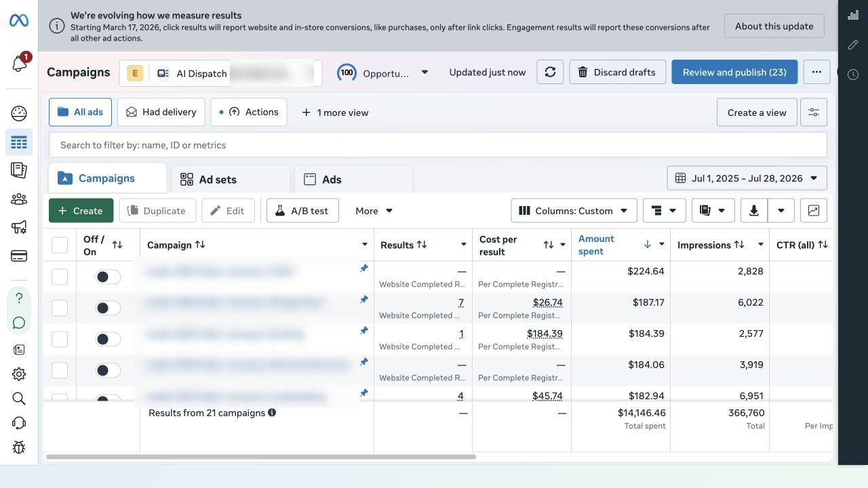The width and height of the screenshot is (868, 488).
Task: Select the All ads view
Action: pos(80,112)
